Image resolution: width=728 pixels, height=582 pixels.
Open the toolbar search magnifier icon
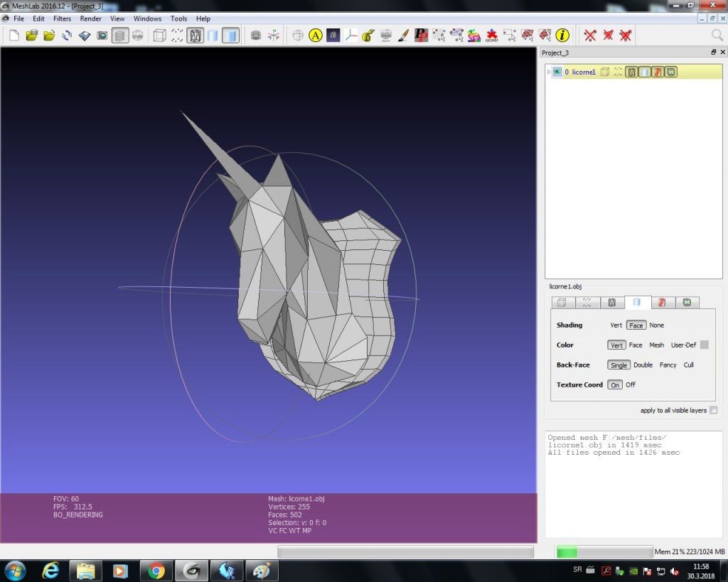[x=717, y=35]
